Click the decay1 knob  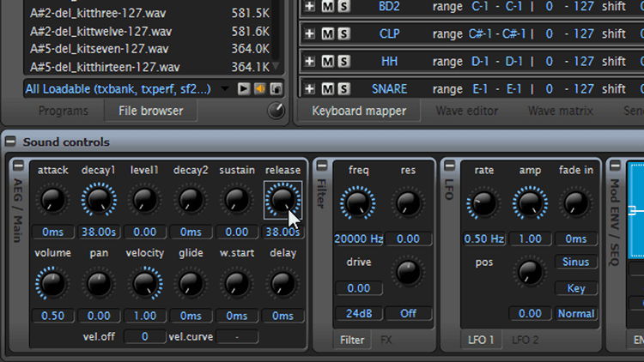coord(99,200)
